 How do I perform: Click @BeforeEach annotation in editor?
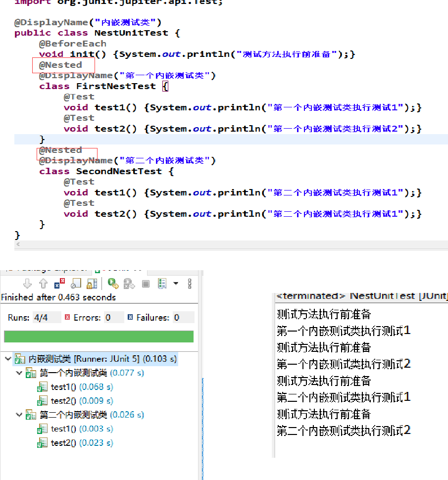[73, 44]
